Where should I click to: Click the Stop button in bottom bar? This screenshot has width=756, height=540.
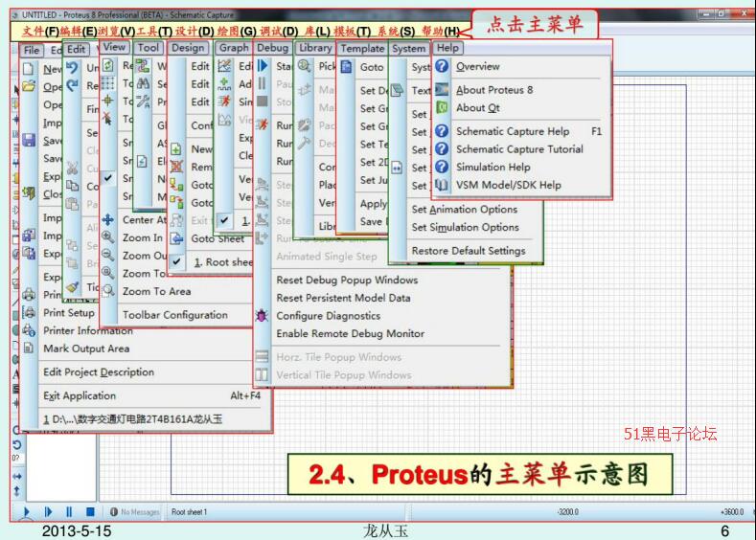[90, 511]
